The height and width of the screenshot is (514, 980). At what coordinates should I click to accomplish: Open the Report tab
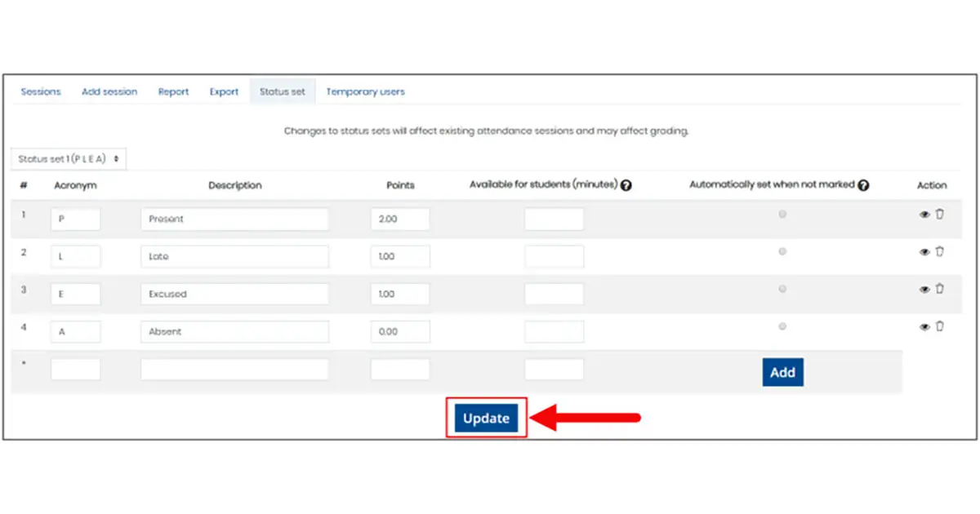click(173, 91)
